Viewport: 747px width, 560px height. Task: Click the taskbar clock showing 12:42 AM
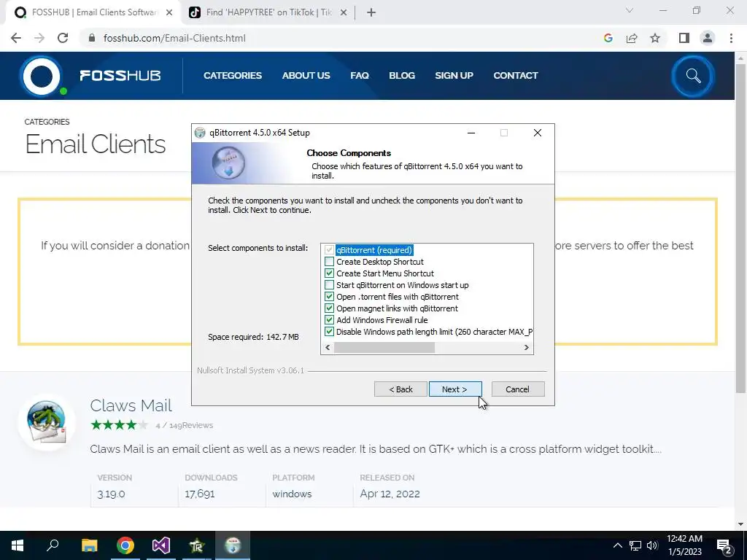[x=684, y=545]
